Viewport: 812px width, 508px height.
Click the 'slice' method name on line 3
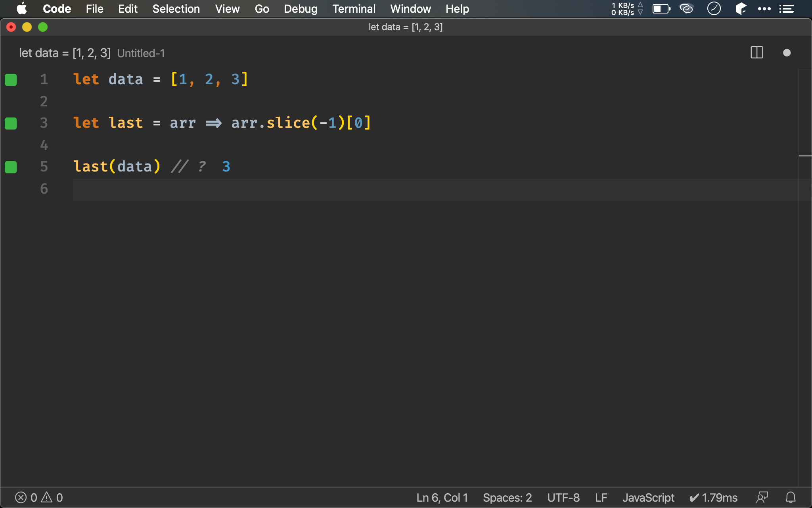pos(288,123)
